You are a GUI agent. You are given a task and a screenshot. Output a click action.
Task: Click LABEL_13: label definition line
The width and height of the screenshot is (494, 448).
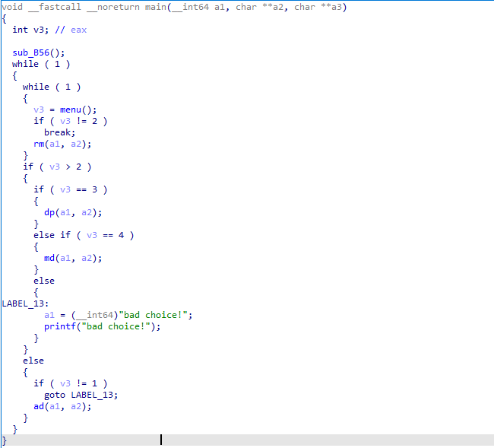click(x=25, y=303)
